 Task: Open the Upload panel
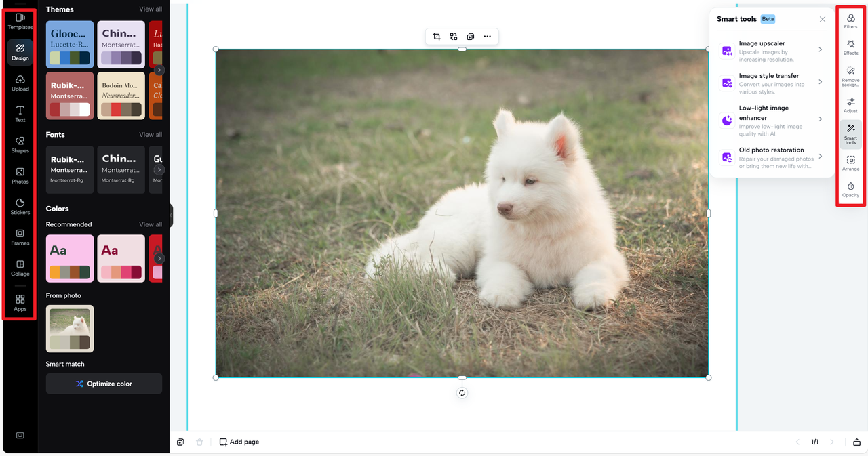coord(20,83)
